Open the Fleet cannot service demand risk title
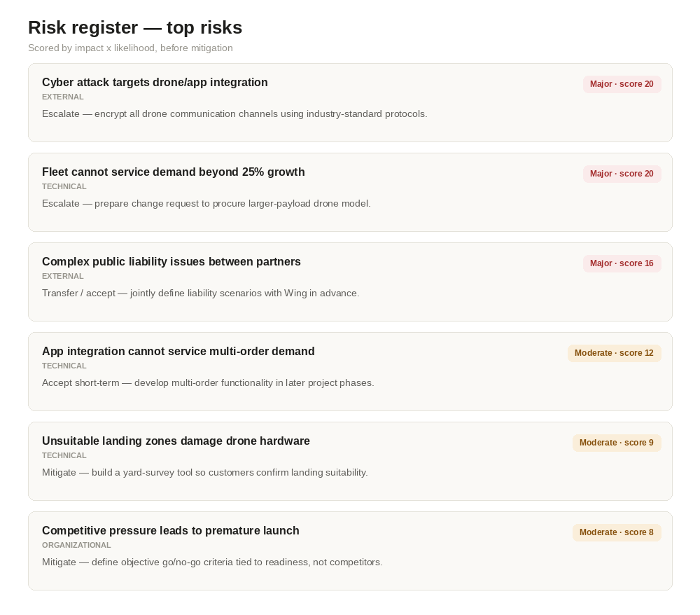This screenshot has width=700, height=615. click(x=173, y=172)
